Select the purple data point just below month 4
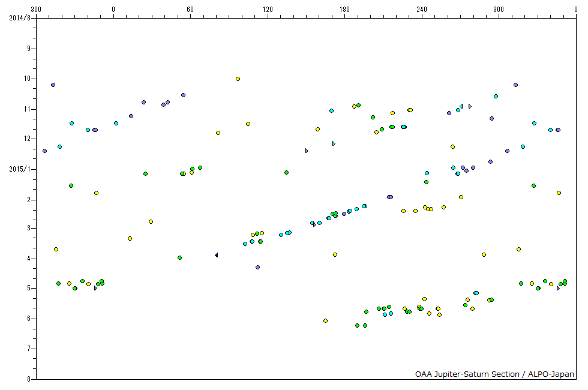Screen dimensions: 588x390 (x=257, y=268)
